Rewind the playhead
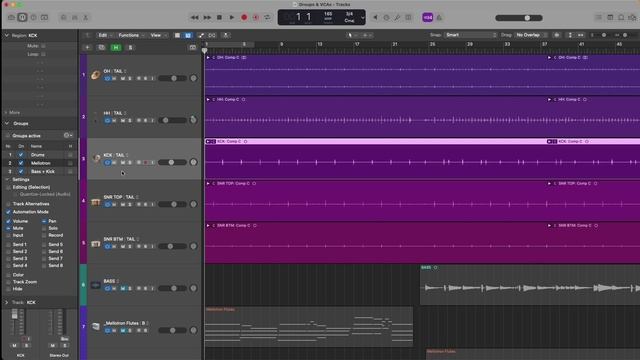The image size is (640, 360). (195, 18)
